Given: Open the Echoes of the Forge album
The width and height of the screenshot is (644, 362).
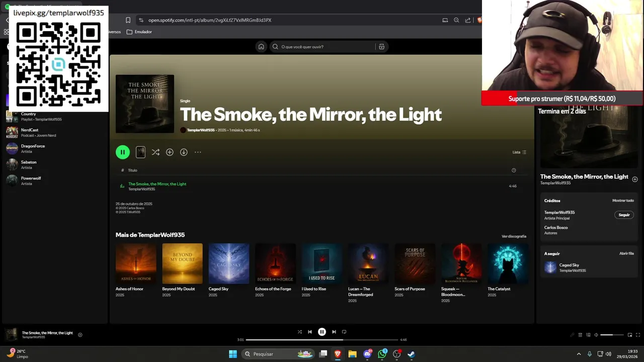Looking at the screenshot, I should [x=275, y=270].
